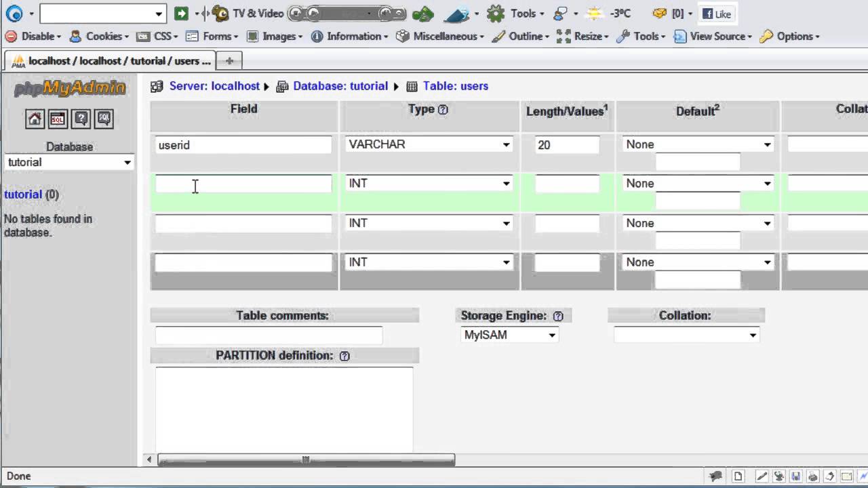Open the Miscellaneous menu

(x=441, y=37)
